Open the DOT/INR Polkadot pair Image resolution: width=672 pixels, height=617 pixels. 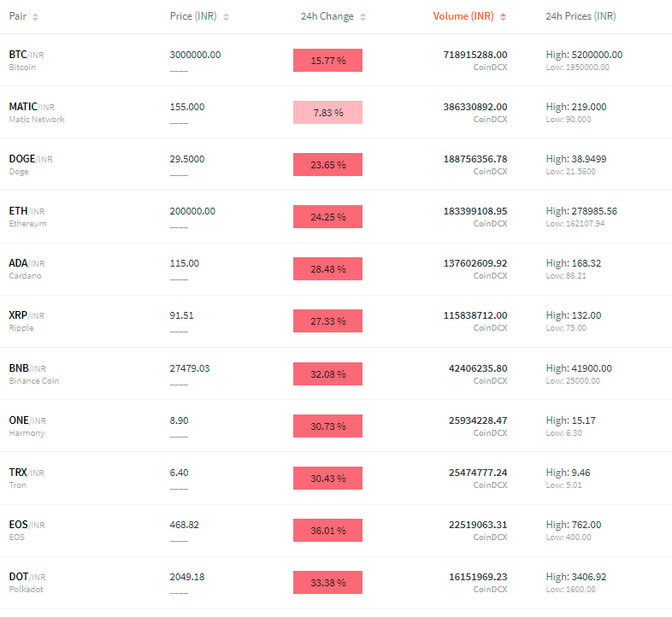(27, 583)
